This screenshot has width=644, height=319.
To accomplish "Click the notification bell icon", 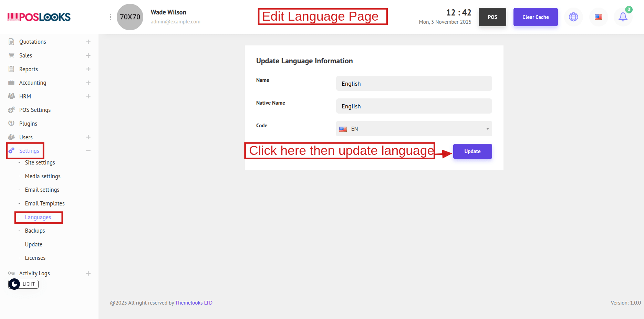I will pyautogui.click(x=623, y=17).
